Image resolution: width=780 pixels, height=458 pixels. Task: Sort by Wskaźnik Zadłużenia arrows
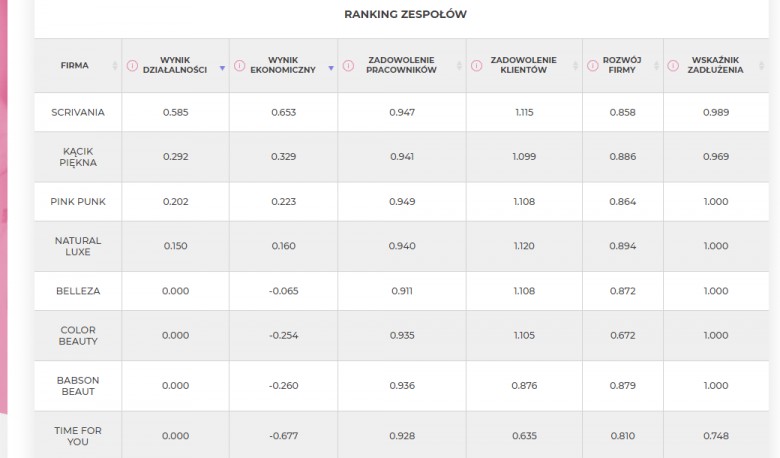(762, 66)
